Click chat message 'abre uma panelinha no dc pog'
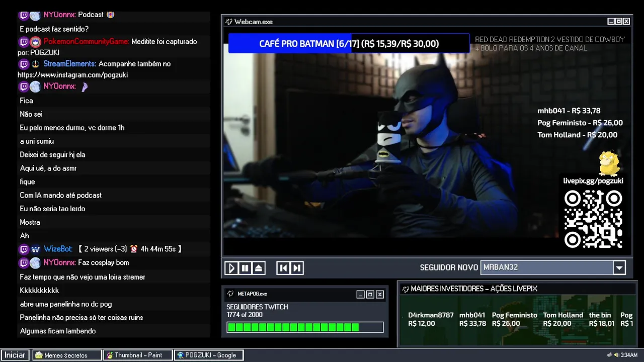Screen dimensions: 644x362 [66, 304]
